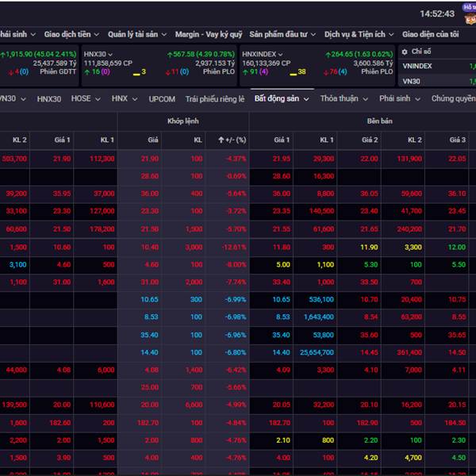
Task: Select the Thỏa thuận tab
Action: (344, 99)
